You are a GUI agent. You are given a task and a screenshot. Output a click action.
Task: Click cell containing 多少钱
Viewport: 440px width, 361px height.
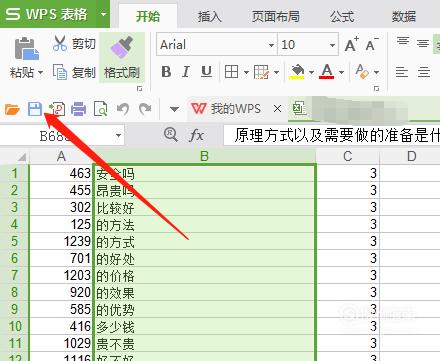(x=204, y=326)
